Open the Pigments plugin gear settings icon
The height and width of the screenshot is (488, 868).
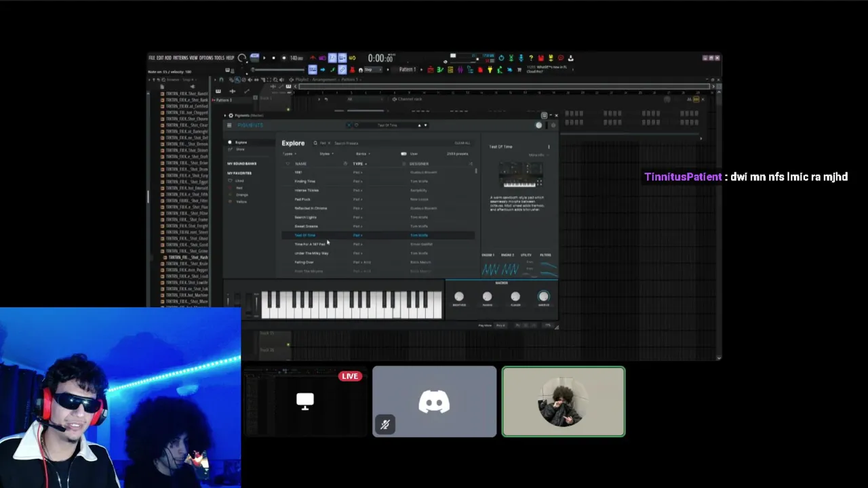(x=231, y=115)
